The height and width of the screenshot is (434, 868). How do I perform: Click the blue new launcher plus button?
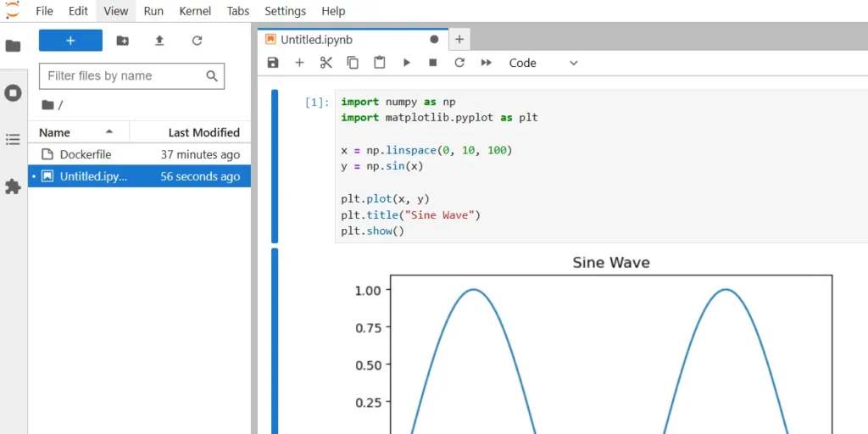click(x=70, y=41)
